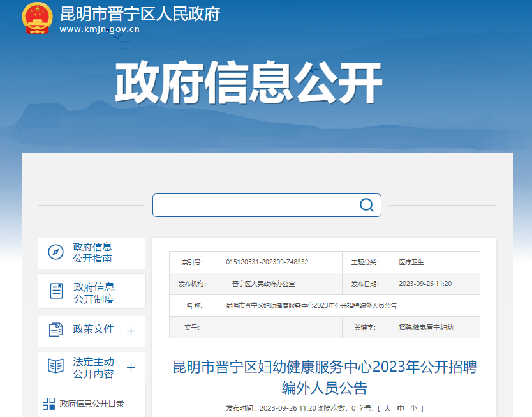Image resolution: width=532 pixels, height=417 pixels.
Task: Expand the 政策文件 plus sign
Action: click(x=131, y=331)
